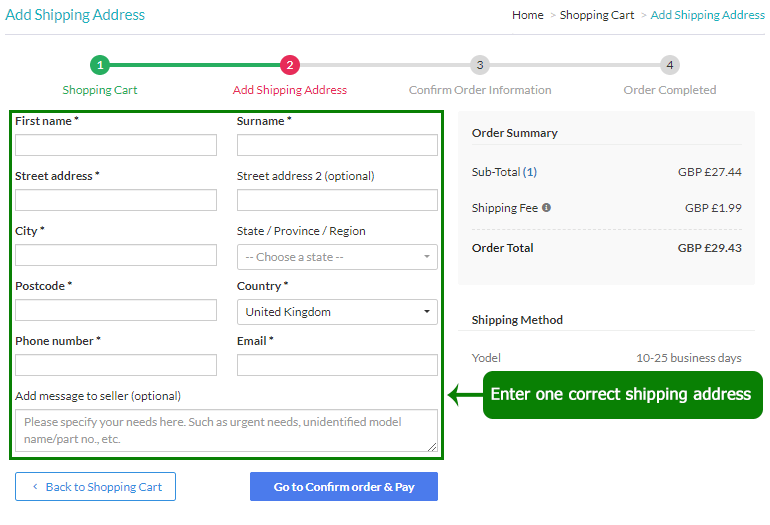Select the Phone number input field
Viewport: 770px width, 525px height.
(x=116, y=366)
